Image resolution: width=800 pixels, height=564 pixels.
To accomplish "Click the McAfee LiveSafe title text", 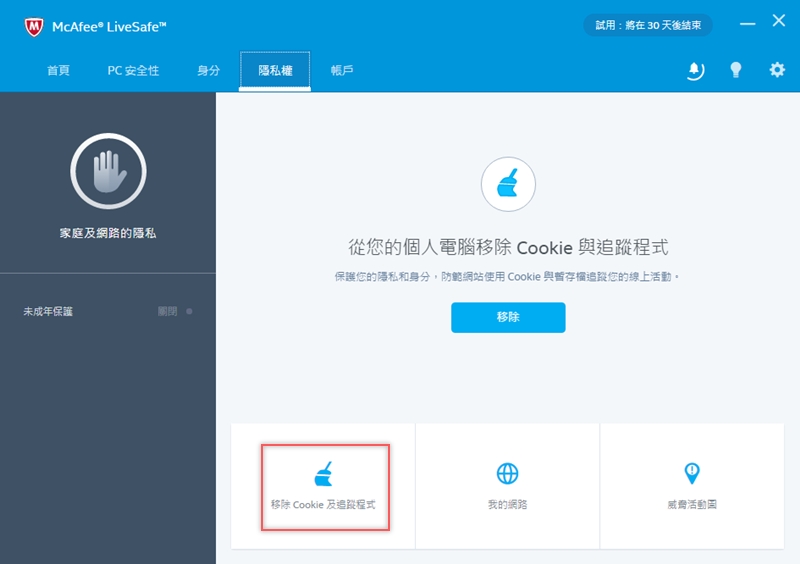I will (109, 27).
